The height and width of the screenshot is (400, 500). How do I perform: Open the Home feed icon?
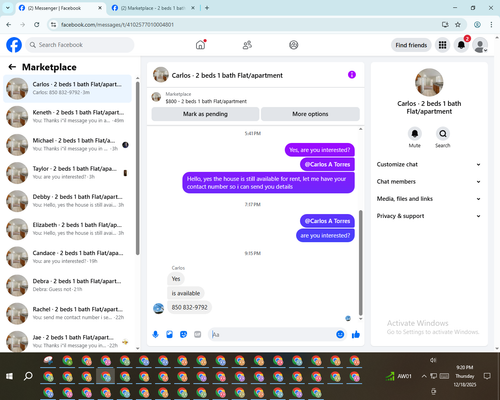click(200, 45)
